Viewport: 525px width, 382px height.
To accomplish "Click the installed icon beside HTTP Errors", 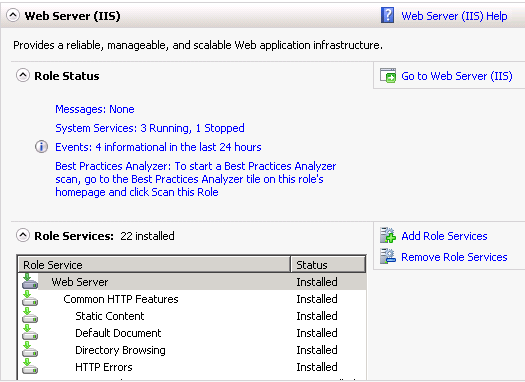I will click(30, 367).
